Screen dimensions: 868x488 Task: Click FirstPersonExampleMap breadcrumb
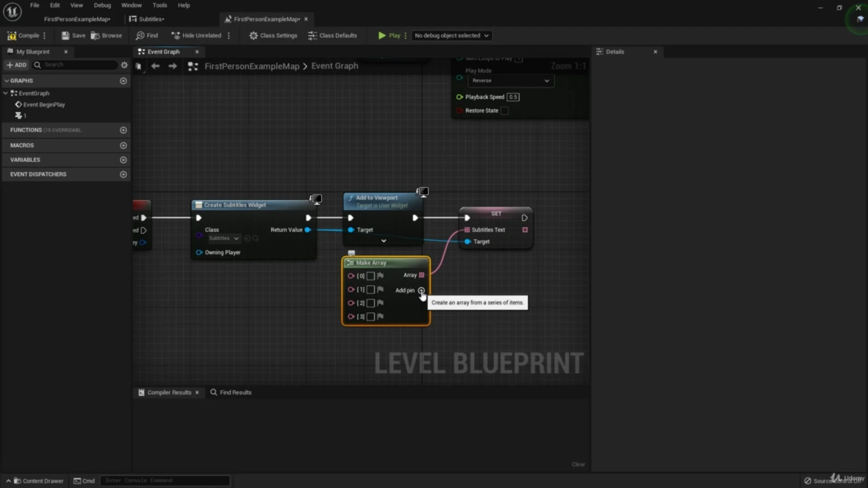(x=252, y=66)
